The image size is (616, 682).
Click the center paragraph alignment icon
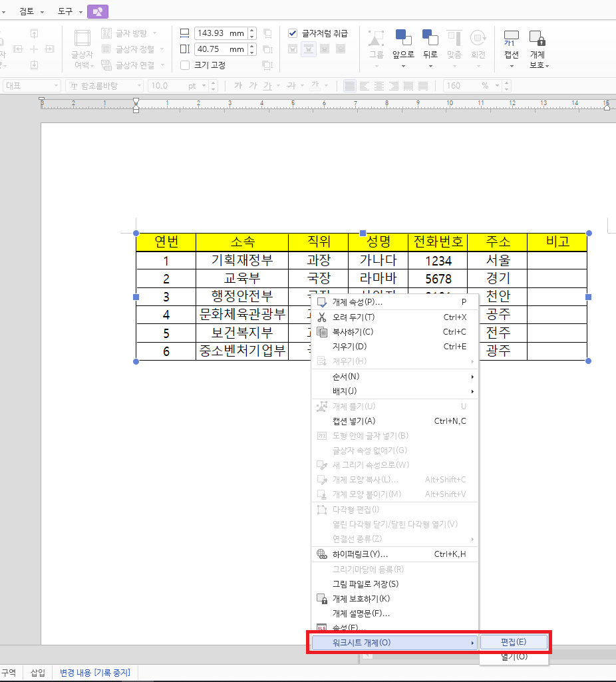coord(379,86)
